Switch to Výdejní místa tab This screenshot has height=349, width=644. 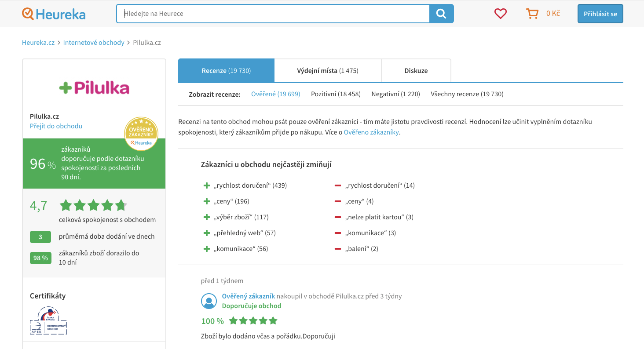pyautogui.click(x=328, y=71)
